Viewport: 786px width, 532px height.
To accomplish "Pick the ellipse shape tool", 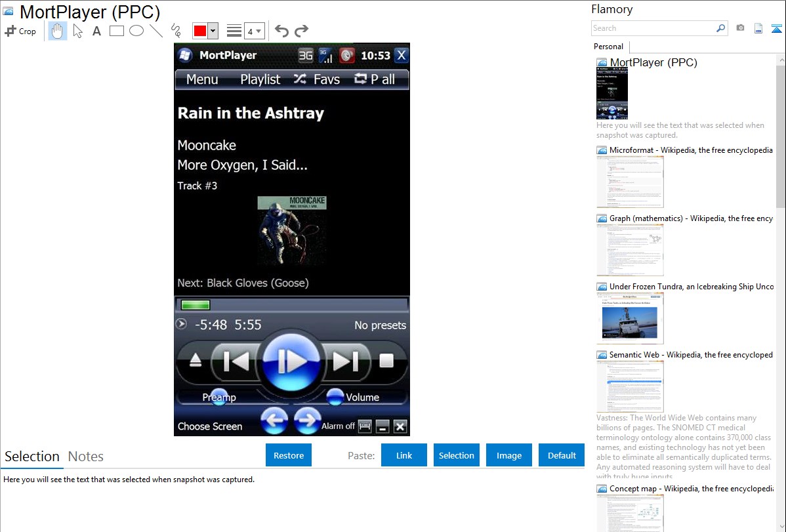I will [136, 31].
